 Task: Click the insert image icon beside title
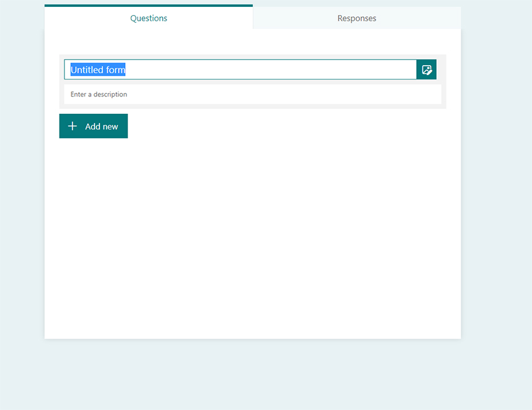[x=426, y=69]
